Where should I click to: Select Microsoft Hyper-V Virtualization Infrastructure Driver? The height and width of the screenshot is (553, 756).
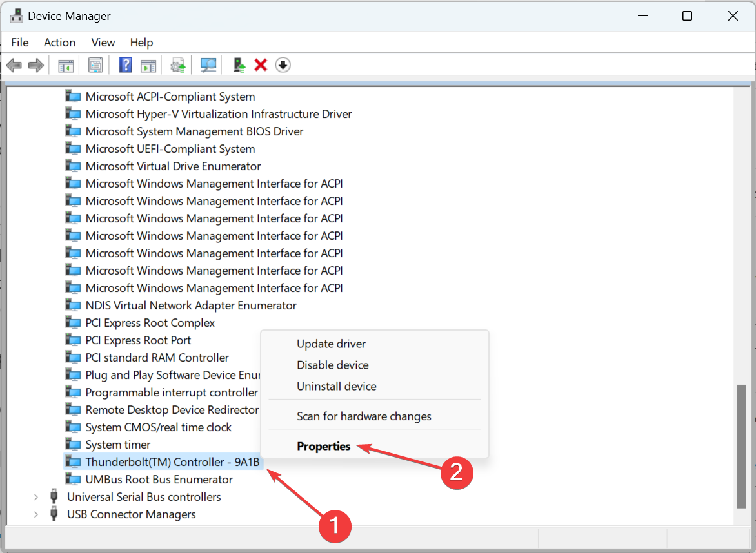(x=219, y=114)
